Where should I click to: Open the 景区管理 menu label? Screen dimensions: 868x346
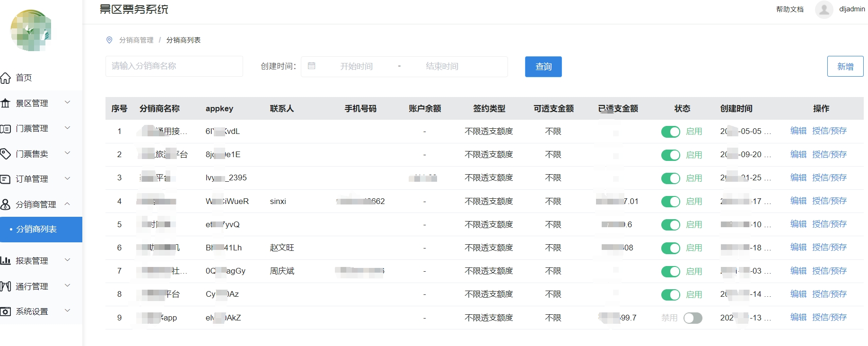click(32, 103)
